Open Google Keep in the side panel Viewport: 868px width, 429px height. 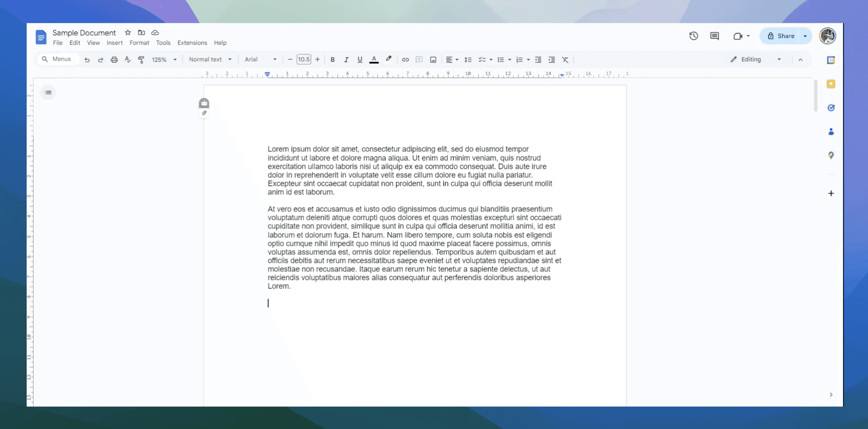(x=831, y=84)
